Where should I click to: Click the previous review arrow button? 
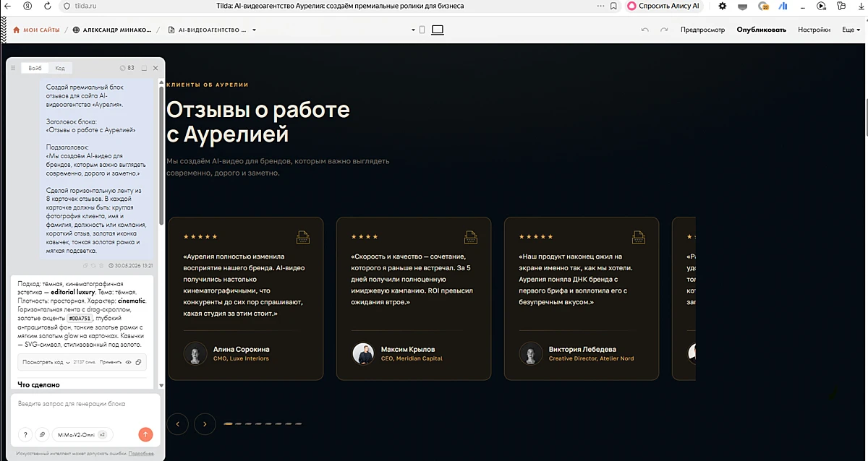(x=177, y=423)
